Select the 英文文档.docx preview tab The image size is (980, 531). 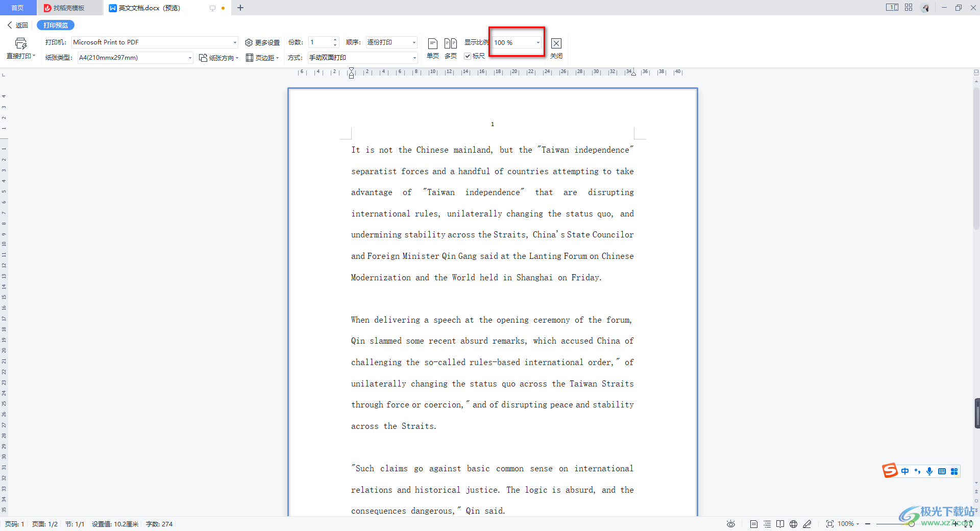click(x=149, y=8)
